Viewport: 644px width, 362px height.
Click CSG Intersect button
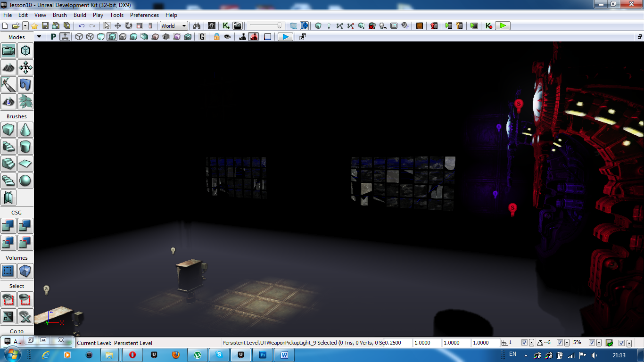pos(8,243)
